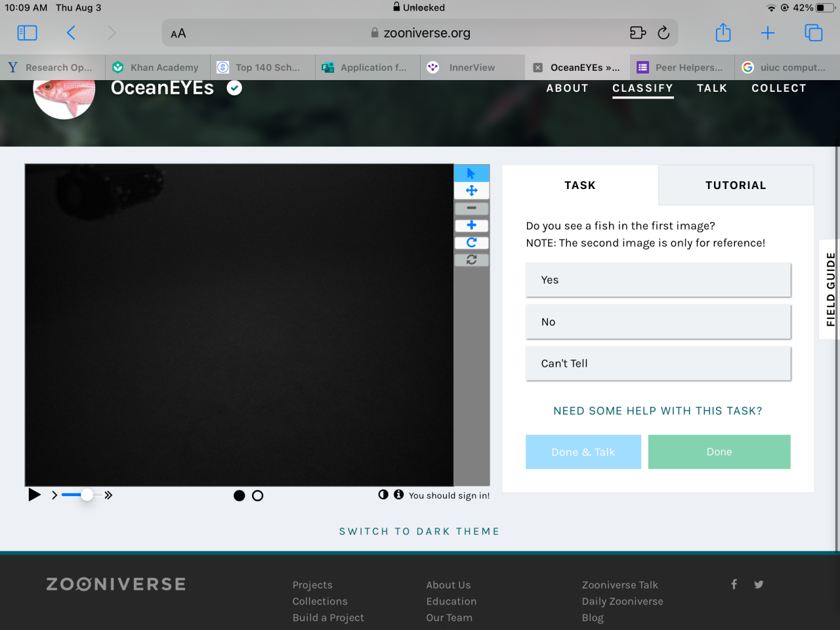Close the OceanEYEs browser tab
The height and width of the screenshot is (630, 840).
[537, 68]
